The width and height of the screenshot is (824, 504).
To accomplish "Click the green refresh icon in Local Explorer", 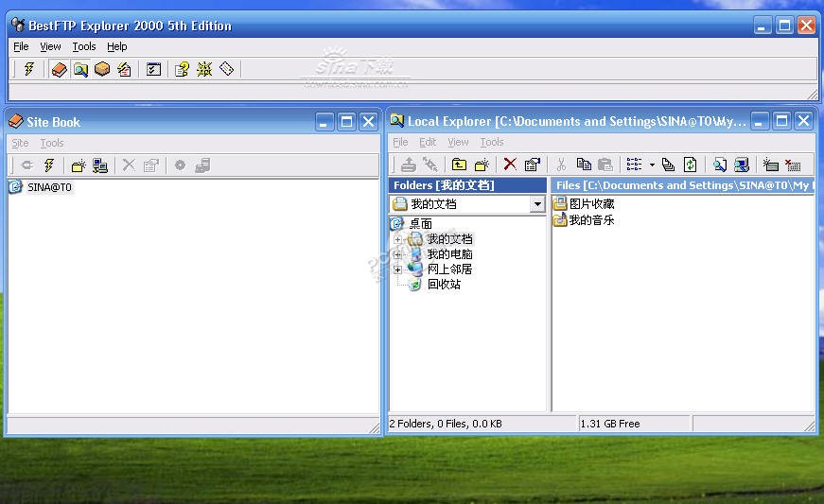I will 690,165.
